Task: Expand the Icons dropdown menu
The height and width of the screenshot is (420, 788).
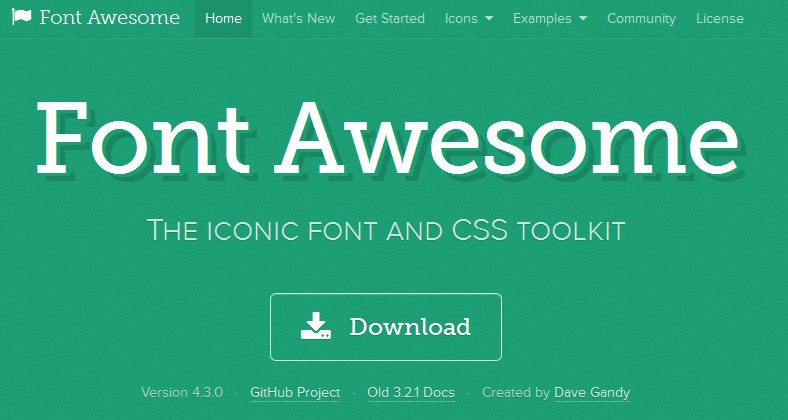Action: point(469,19)
